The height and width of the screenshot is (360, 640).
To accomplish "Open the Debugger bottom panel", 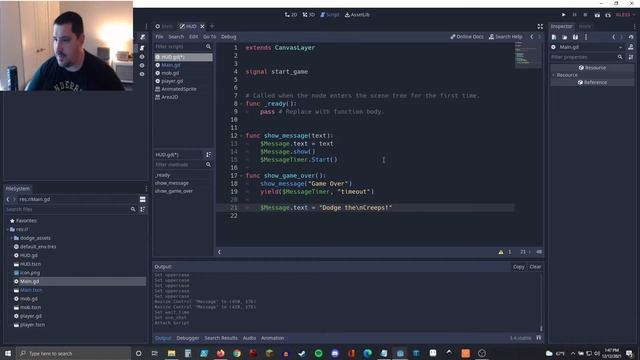I will [188, 338].
